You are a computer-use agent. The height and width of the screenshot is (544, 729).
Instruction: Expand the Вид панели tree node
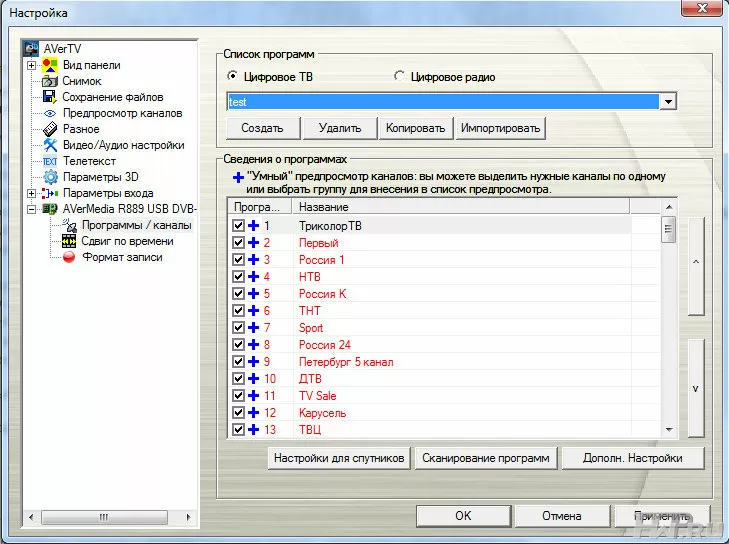(x=32, y=65)
